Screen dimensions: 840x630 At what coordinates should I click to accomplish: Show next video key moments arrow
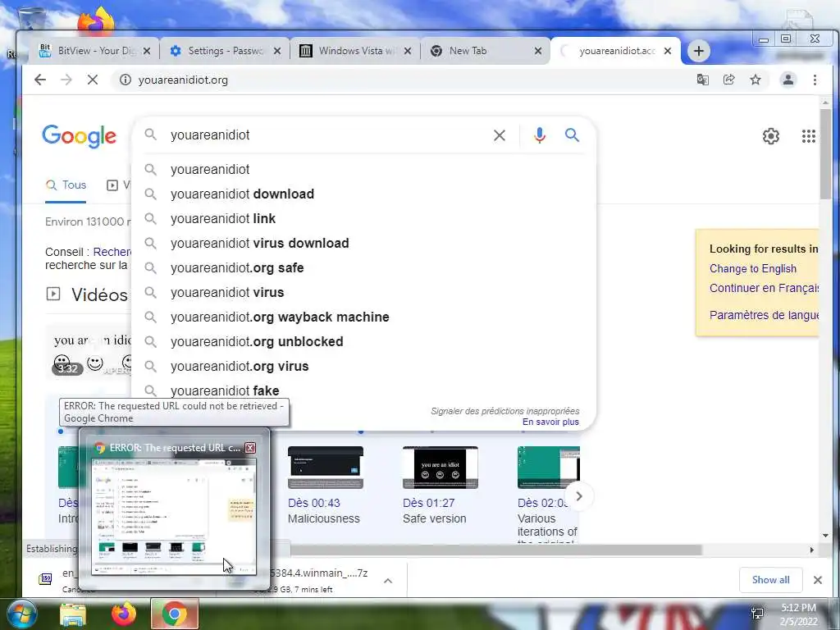578,496
